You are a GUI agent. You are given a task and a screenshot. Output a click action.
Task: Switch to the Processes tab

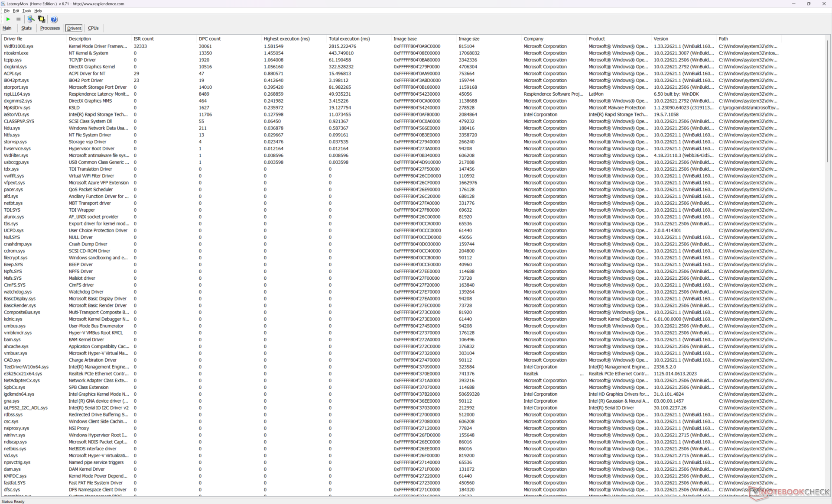coord(50,28)
